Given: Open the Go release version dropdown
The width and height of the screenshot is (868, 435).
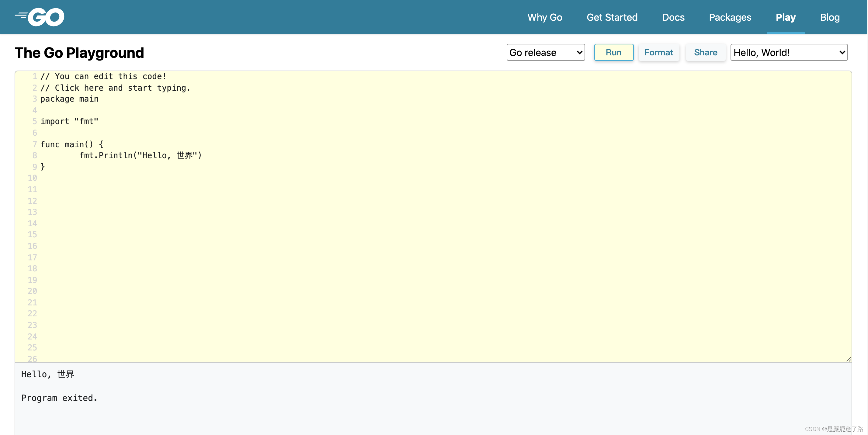Looking at the screenshot, I should click(545, 53).
